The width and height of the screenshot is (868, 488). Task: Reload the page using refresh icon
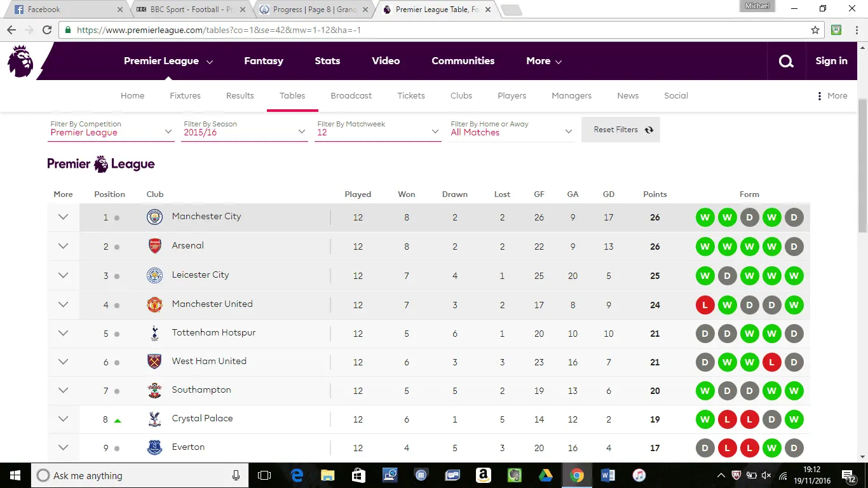click(x=47, y=30)
